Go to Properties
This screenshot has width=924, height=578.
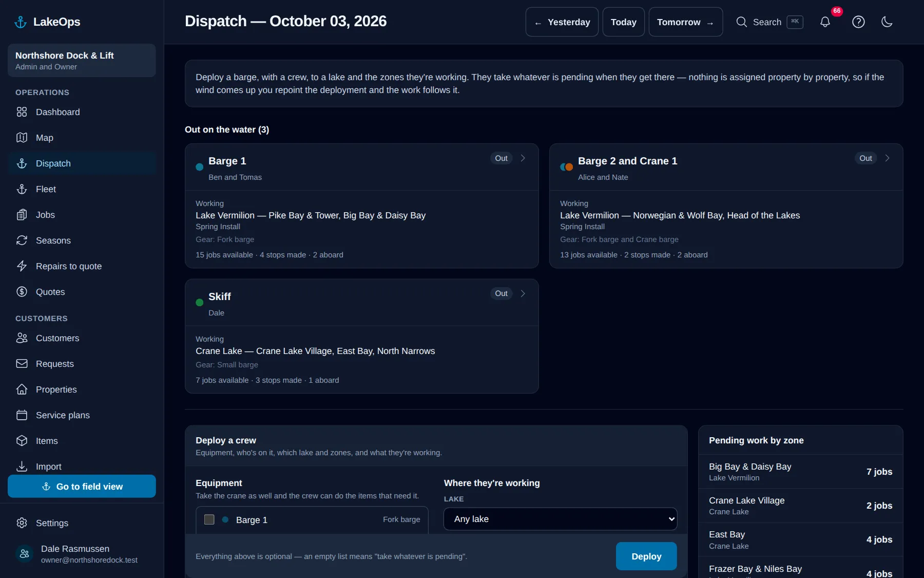82,389
